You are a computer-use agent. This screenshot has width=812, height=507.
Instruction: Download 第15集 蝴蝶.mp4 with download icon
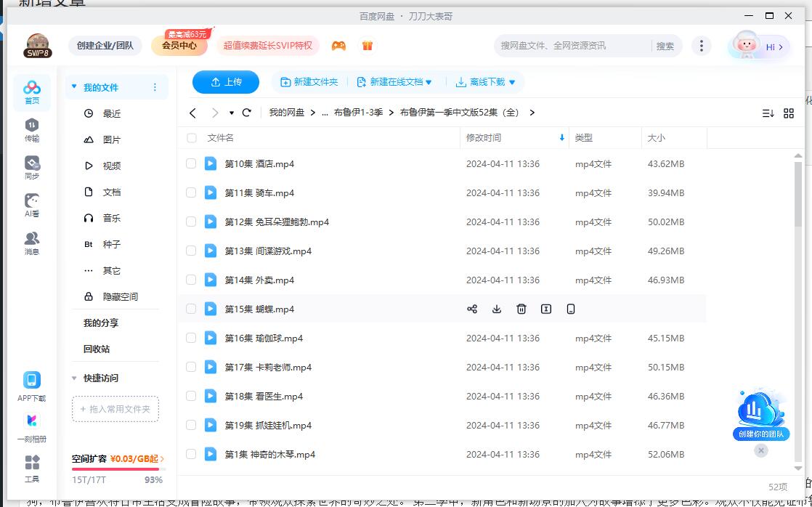click(497, 309)
